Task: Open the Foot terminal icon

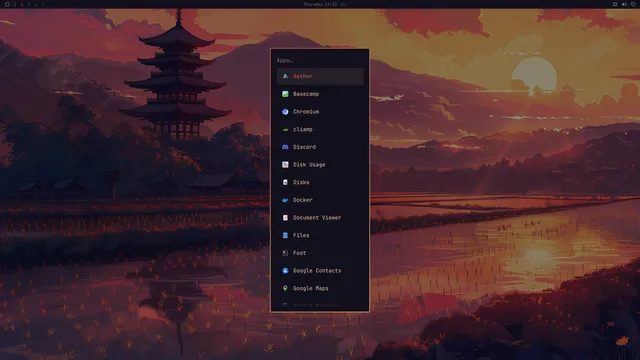Action: pyautogui.click(x=285, y=253)
